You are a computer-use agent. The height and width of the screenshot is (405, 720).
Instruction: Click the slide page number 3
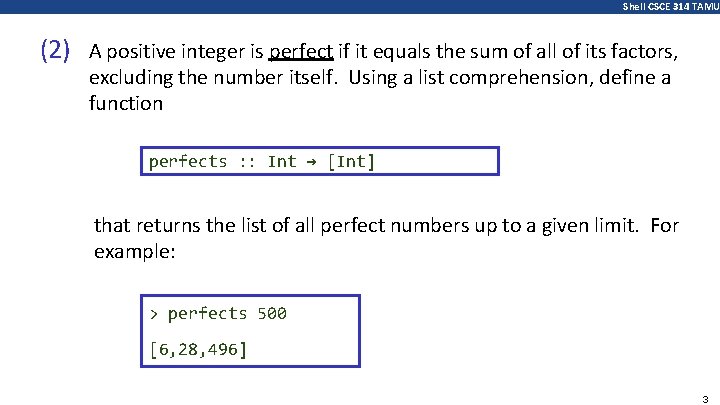tap(705, 399)
